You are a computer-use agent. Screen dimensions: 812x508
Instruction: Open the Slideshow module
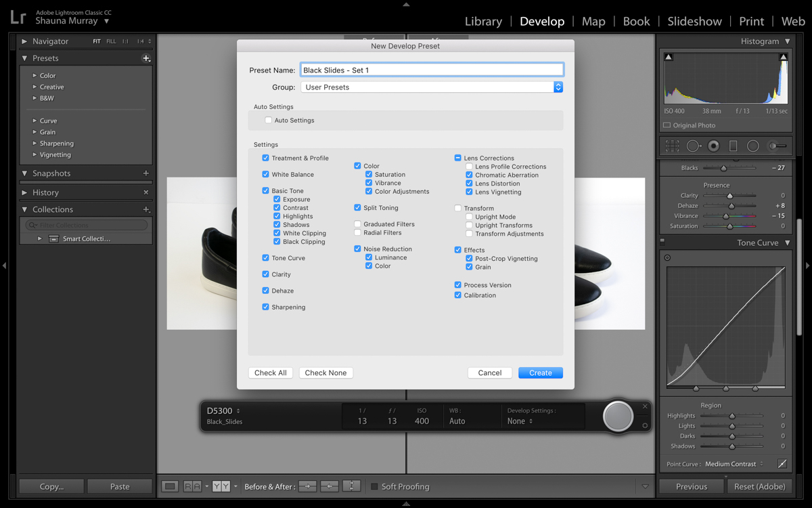point(694,21)
